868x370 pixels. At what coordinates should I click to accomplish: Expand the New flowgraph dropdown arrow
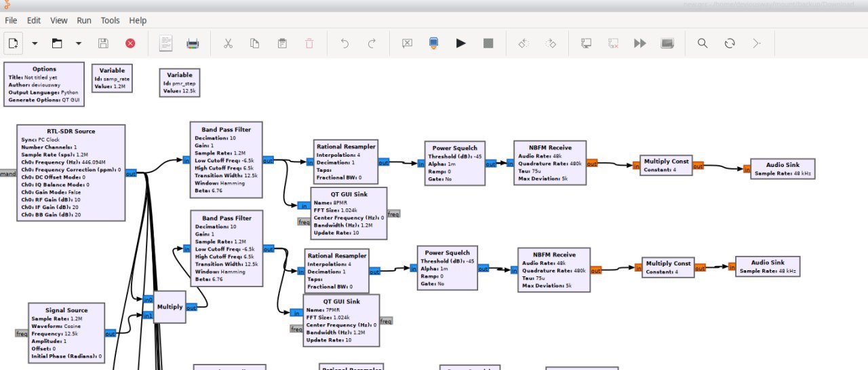point(35,43)
